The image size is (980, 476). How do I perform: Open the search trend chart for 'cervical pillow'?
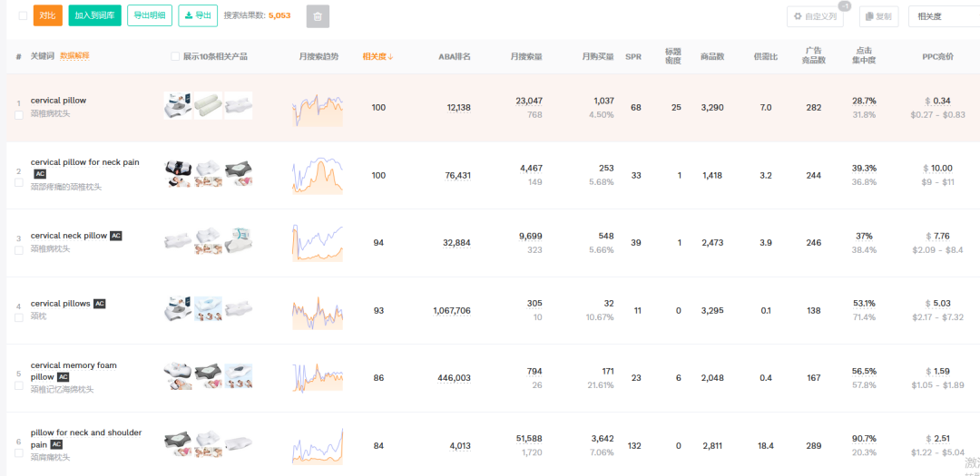point(318,108)
